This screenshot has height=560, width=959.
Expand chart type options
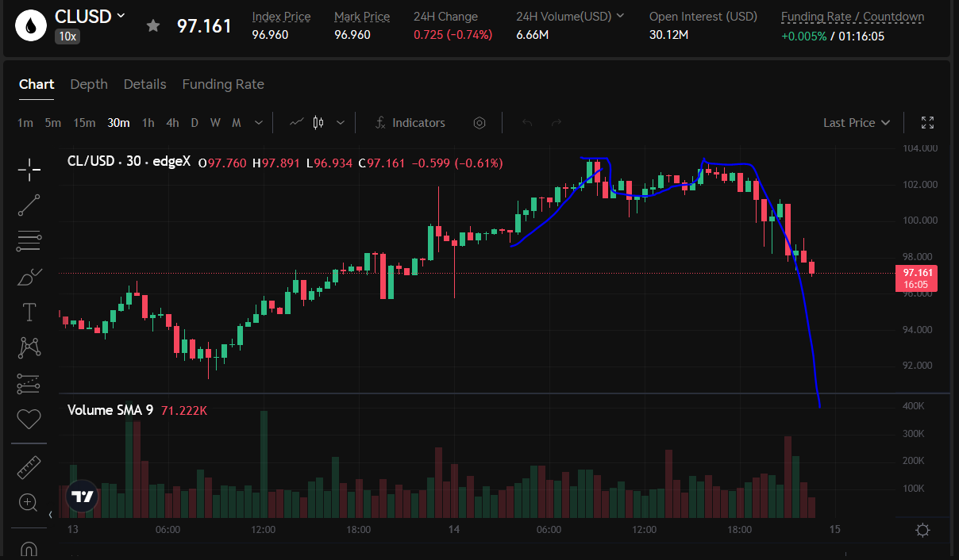(x=341, y=123)
